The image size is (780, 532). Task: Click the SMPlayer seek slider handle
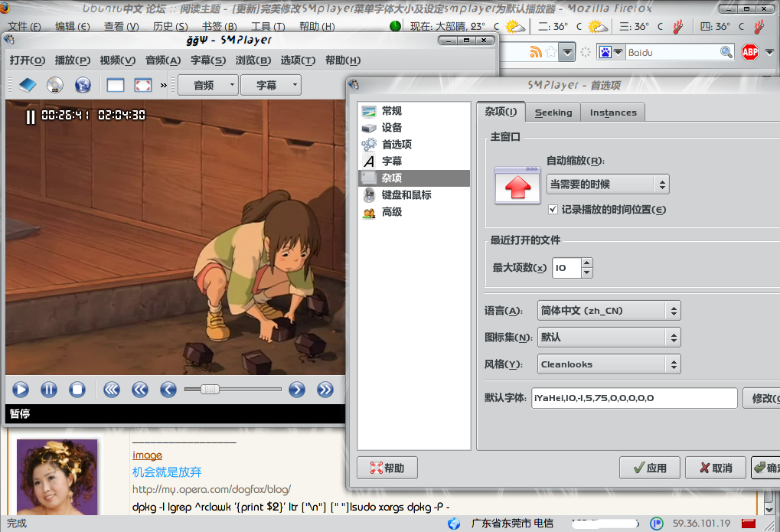[x=210, y=389]
